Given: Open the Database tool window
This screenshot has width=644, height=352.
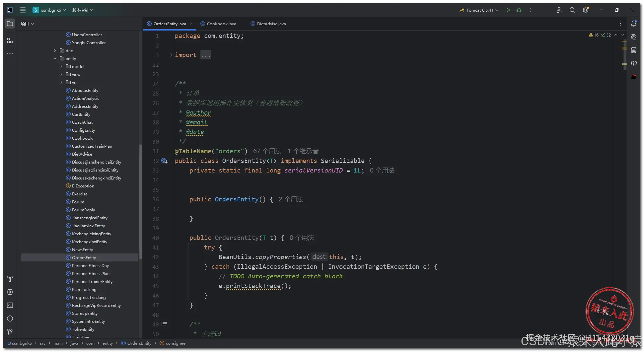Looking at the screenshot, I should tap(634, 50).
